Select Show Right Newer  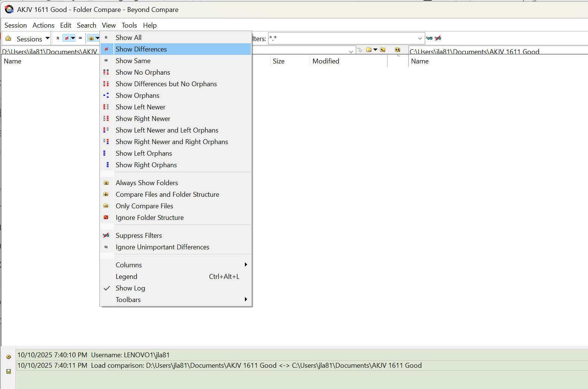tap(175, 119)
